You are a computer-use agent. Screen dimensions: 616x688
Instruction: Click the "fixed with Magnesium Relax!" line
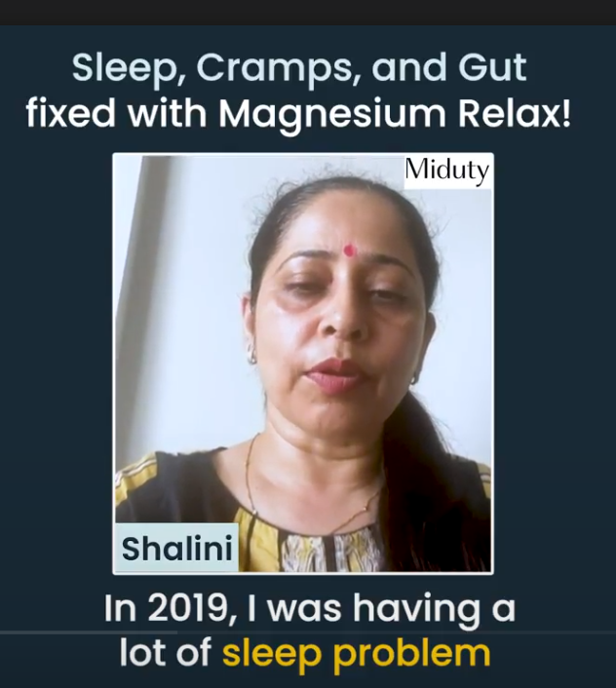pyautogui.click(x=299, y=114)
